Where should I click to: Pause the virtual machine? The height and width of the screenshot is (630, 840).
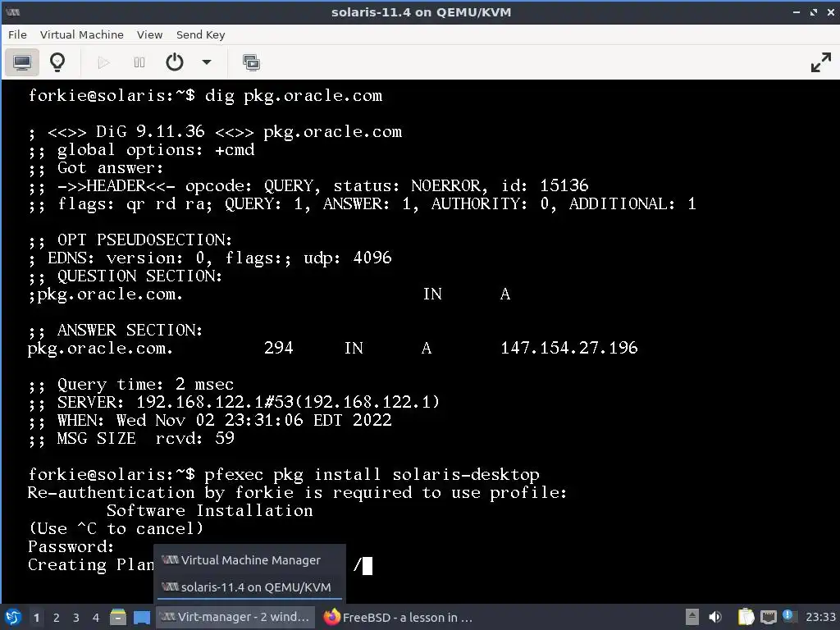point(139,62)
